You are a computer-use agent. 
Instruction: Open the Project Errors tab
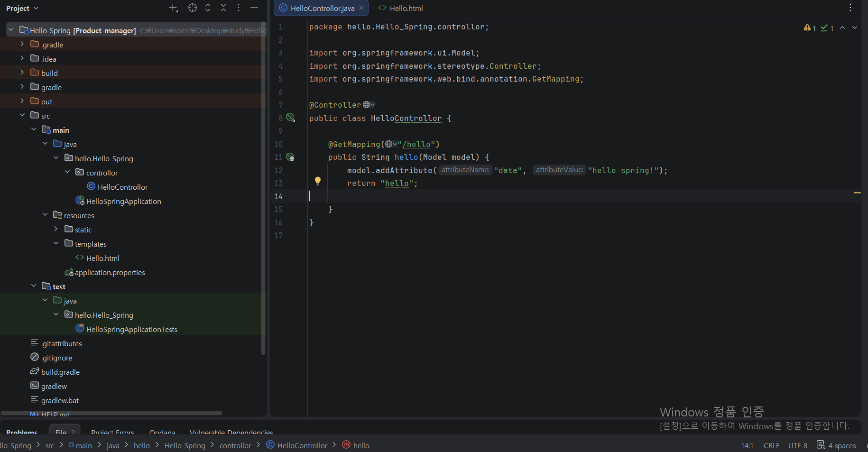[112, 432]
